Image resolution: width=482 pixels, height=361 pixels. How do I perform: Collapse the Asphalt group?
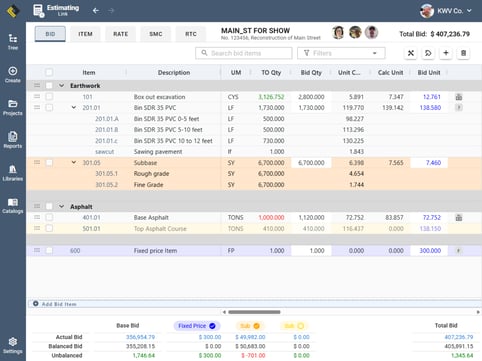tap(61, 206)
